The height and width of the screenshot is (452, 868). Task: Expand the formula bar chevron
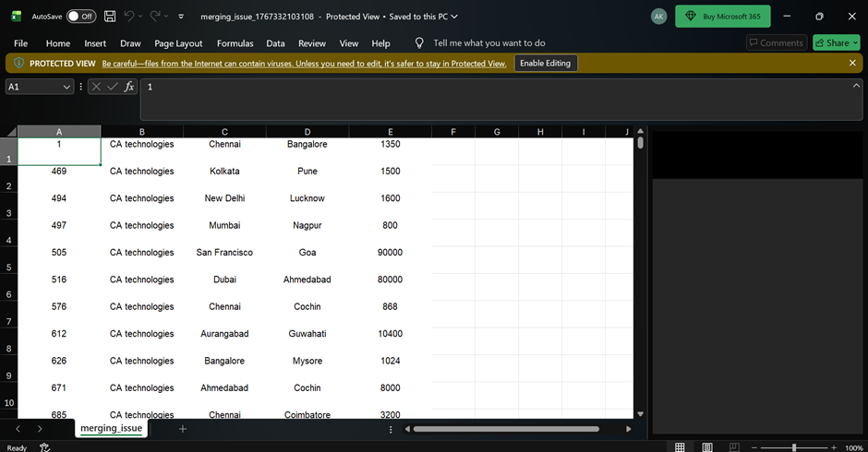[856, 86]
